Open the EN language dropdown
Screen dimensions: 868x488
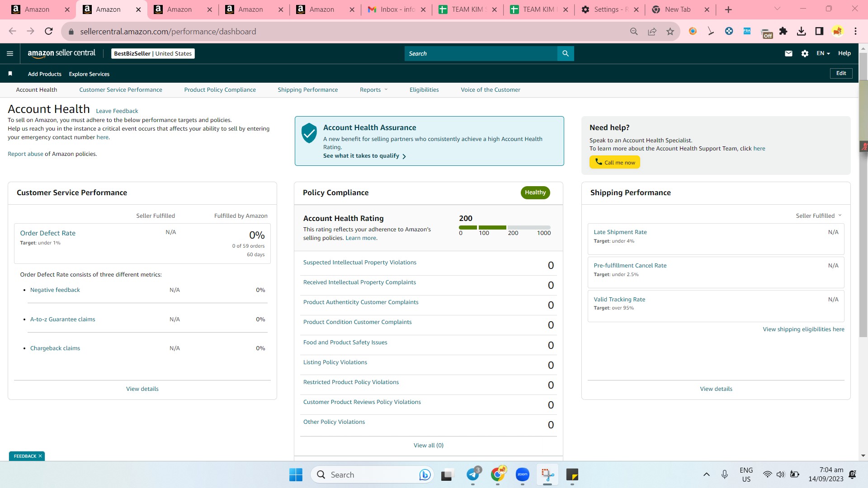coord(823,53)
